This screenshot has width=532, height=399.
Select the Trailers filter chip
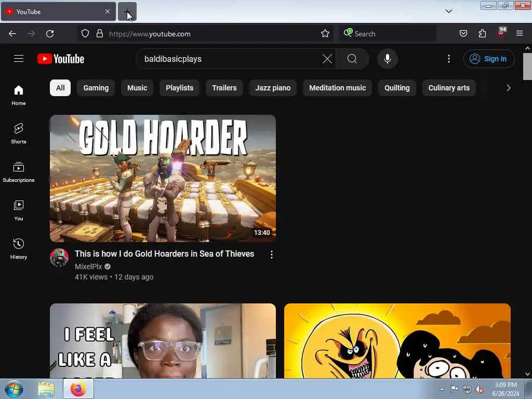[224, 88]
